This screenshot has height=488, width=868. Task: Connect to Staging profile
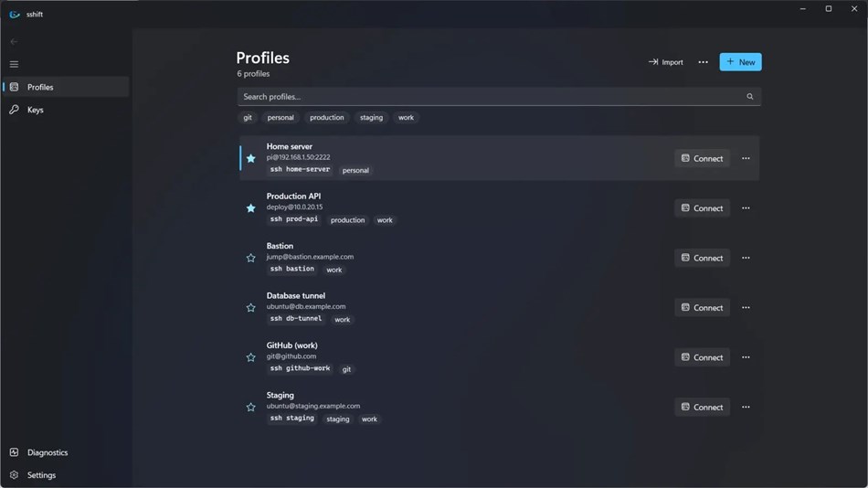click(702, 408)
